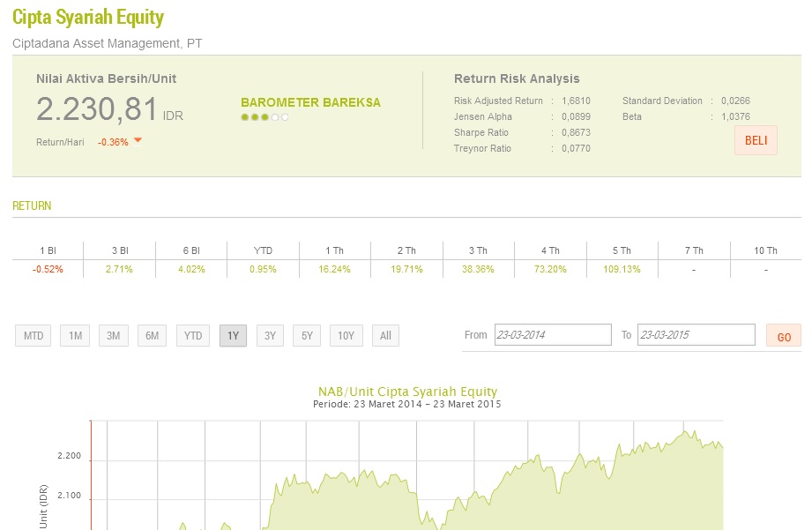Click the 3 Bl return 2.71%
Viewport: 812px width, 530px height.
119,269
